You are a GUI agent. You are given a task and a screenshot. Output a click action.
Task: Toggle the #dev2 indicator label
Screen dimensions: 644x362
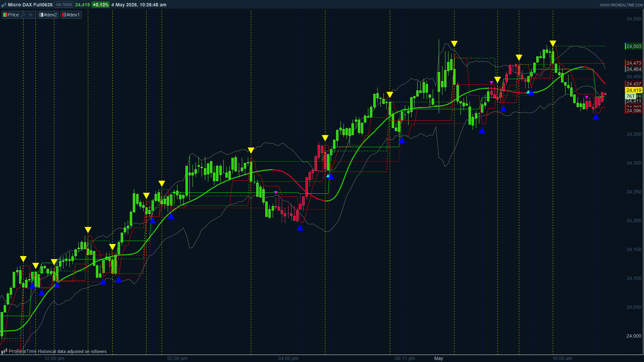48,15
